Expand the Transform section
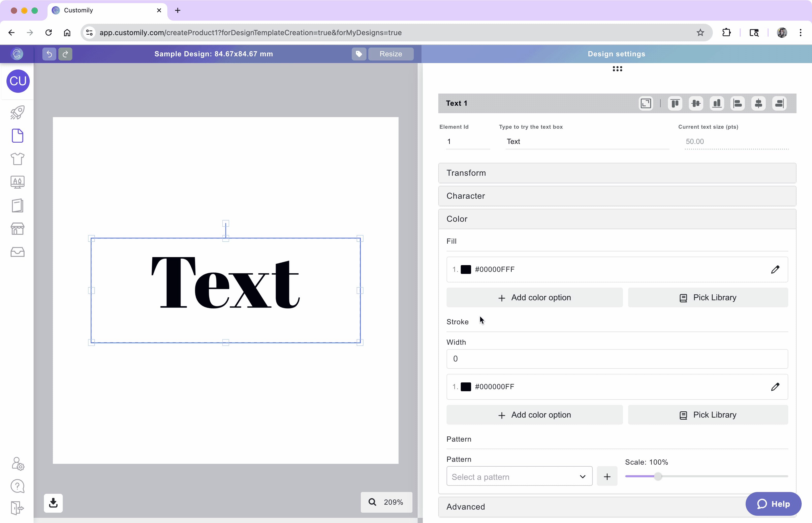The image size is (812, 523). 617,173
